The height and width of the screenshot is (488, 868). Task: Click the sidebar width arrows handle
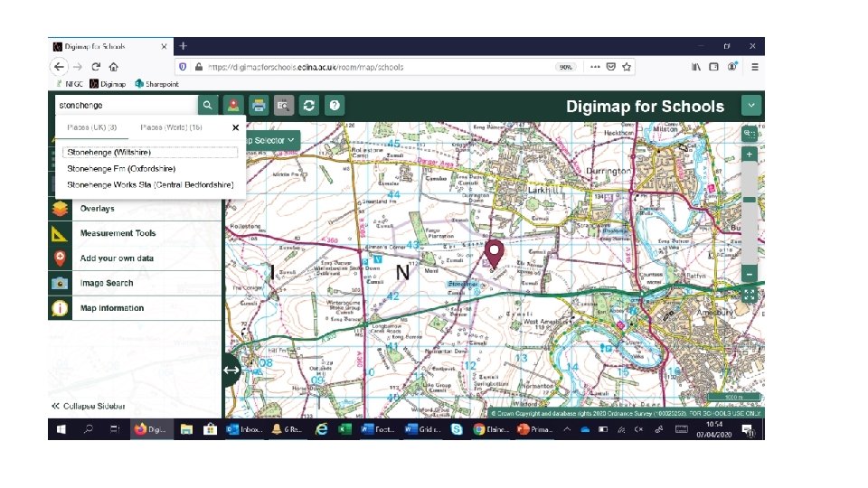231,371
